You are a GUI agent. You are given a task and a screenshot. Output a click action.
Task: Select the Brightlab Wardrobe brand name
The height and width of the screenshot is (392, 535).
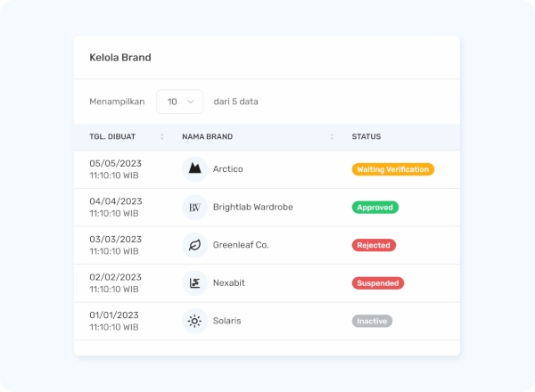(253, 207)
